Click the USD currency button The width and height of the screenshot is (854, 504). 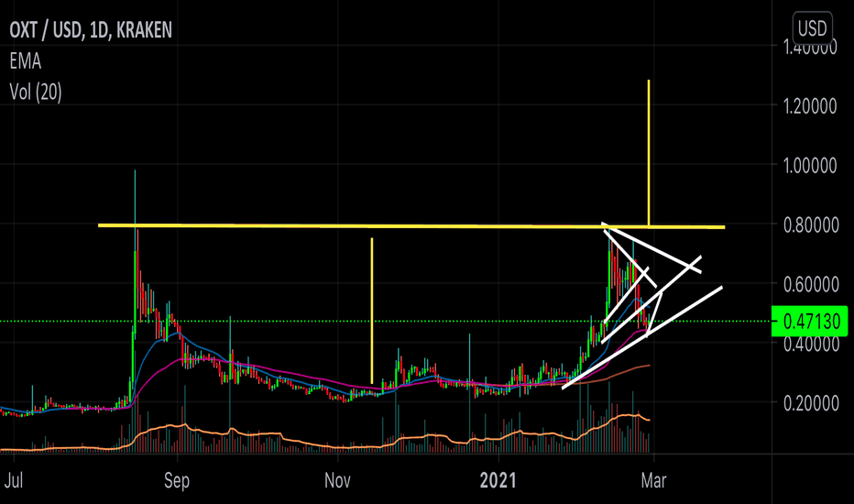tap(812, 27)
